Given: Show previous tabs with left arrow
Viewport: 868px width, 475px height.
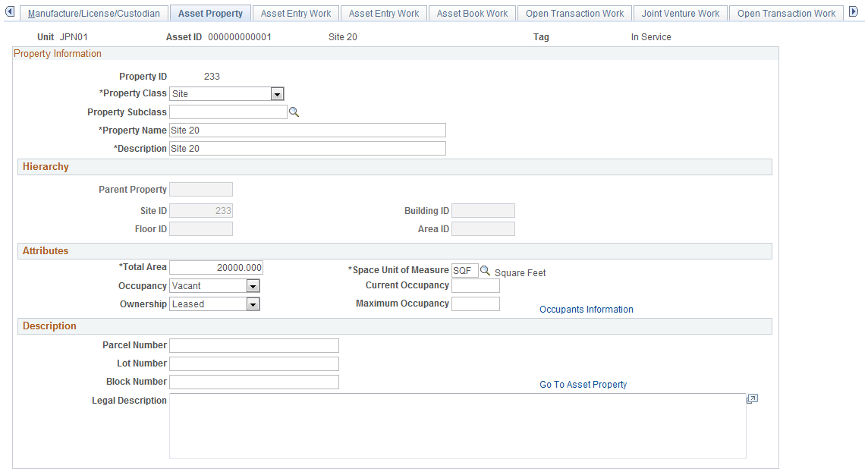Looking at the screenshot, I should 10,11.
